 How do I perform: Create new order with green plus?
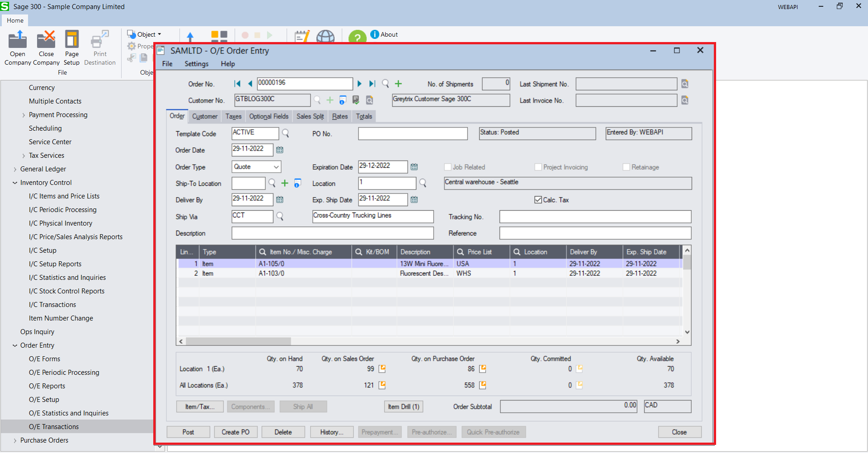[398, 84]
